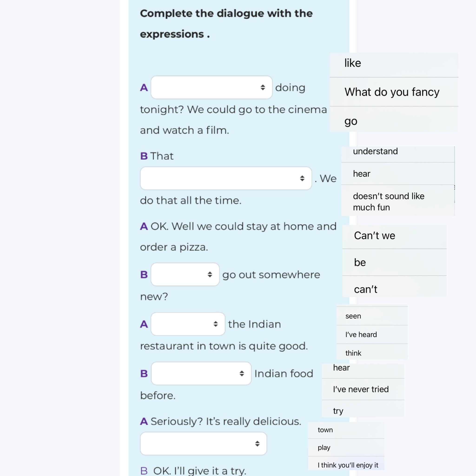Screen dimensions: 476x476
Task: Open the dropdown below 'It's really delicious'
Action: point(204,443)
